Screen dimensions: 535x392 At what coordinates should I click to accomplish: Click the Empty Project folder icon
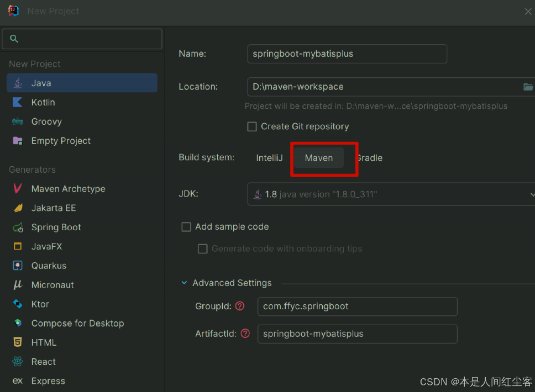click(x=17, y=140)
